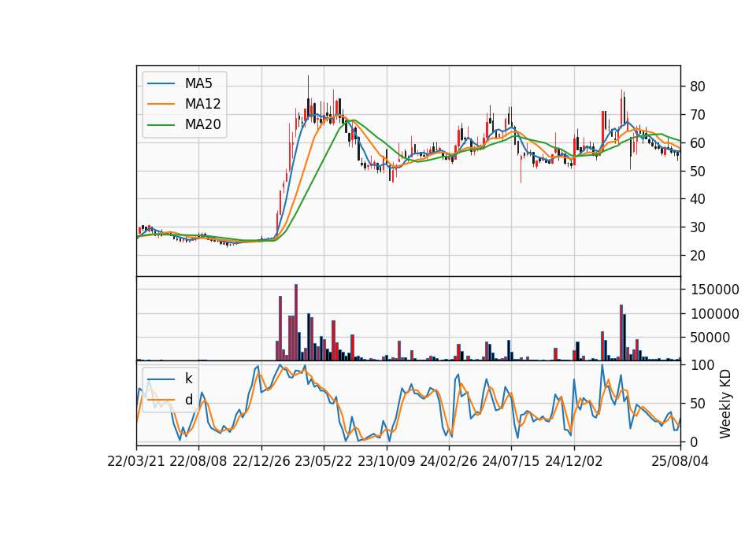The image size is (756, 543).
Task: Click the 23/10/09 date tick label
Action: (x=386, y=461)
